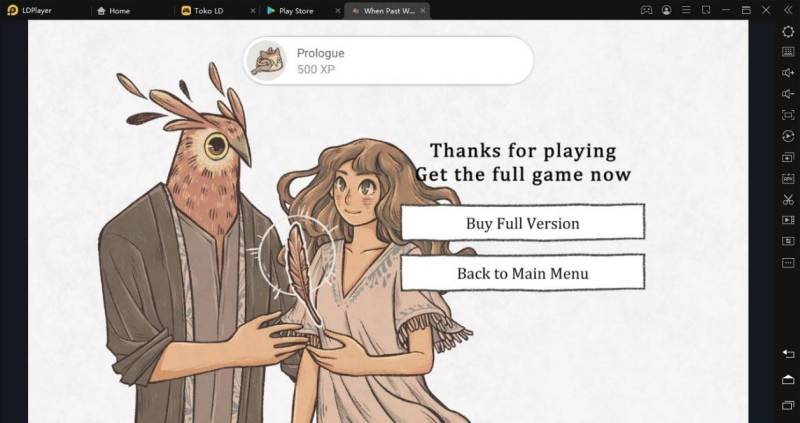800x423 pixels.
Task: Click the volume down icon
Action: click(x=788, y=94)
